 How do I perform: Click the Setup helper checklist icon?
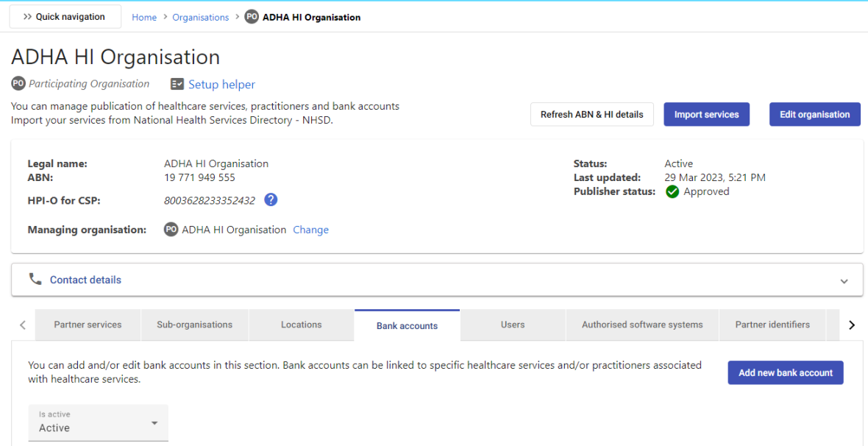click(x=177, y=84)
